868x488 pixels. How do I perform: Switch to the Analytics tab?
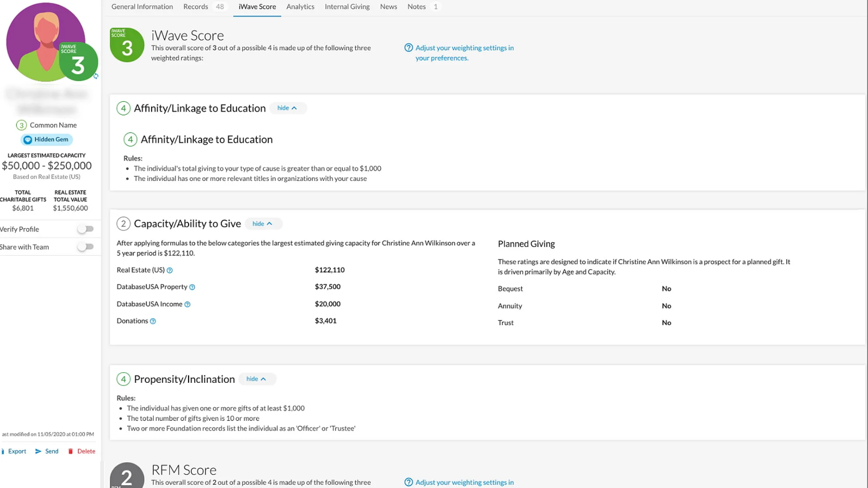(300, 7)
